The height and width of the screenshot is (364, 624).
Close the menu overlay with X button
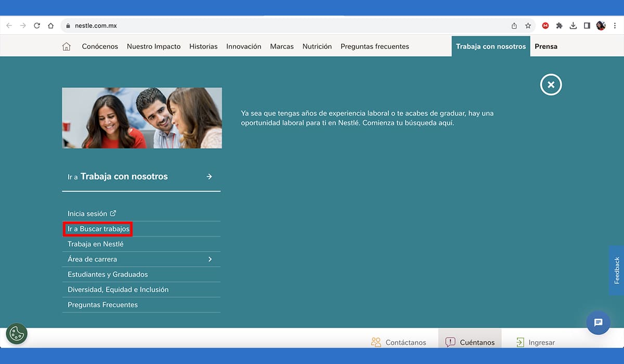coord(551,84)
